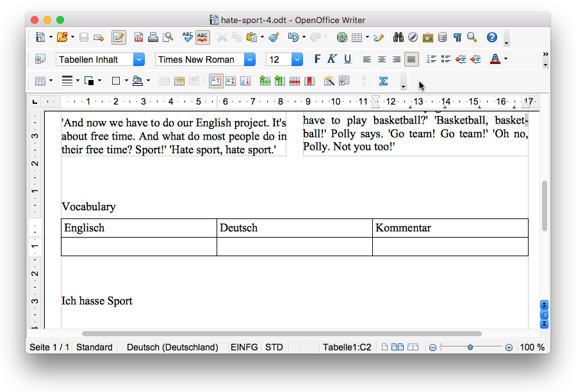Viewport: 576px width, 392px height.
Task: Expand the Paste options arrow
Action: point(262,37)
